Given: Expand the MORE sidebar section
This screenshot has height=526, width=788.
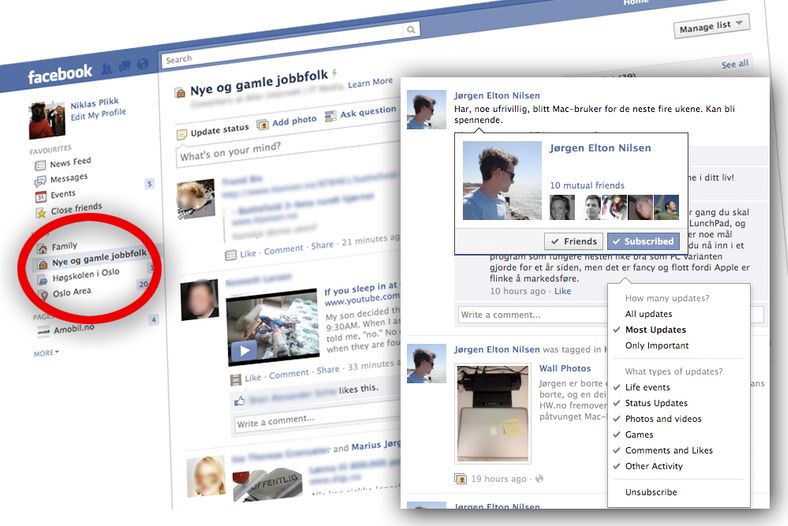Looking at the screenshot, I should pos(46,353).
